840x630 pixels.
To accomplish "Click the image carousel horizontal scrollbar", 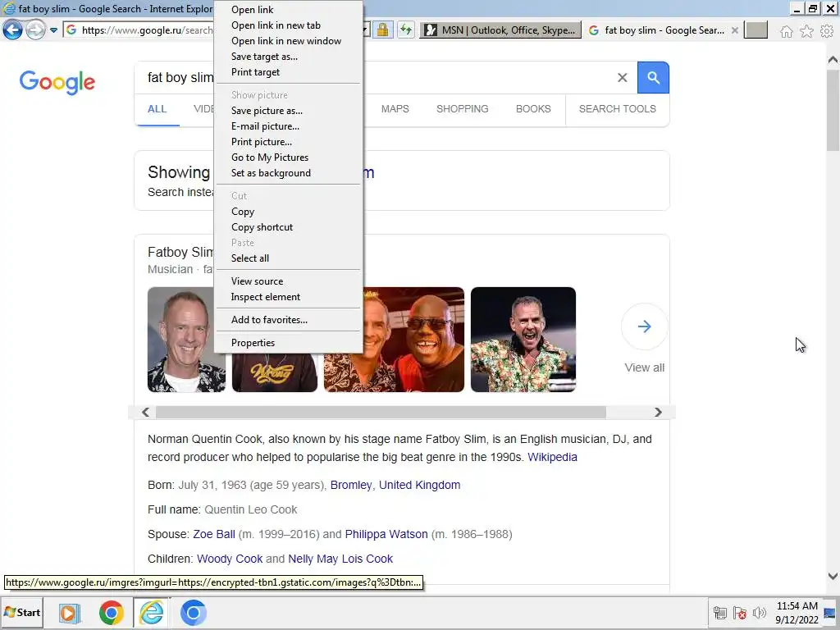I will 381,412.
